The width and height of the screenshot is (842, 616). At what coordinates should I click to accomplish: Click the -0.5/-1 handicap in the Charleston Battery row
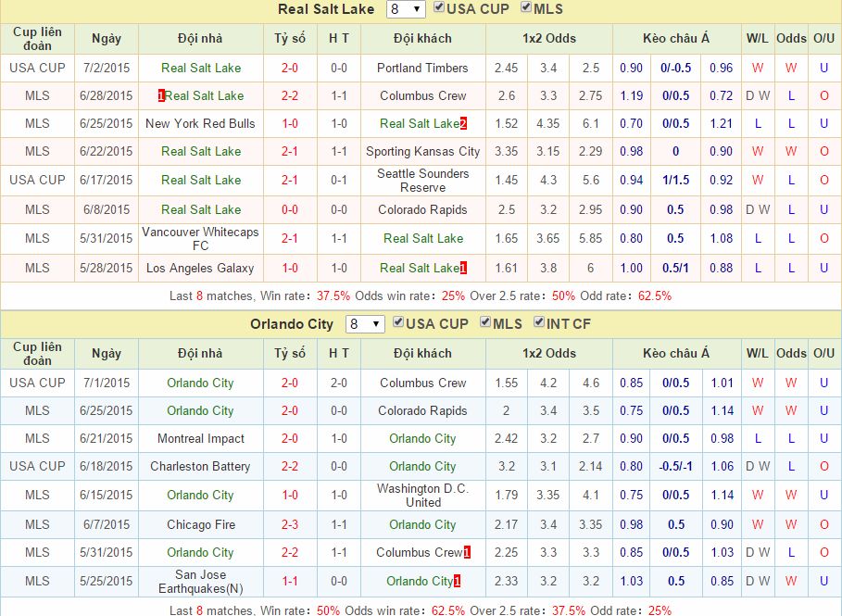[675, 467]
